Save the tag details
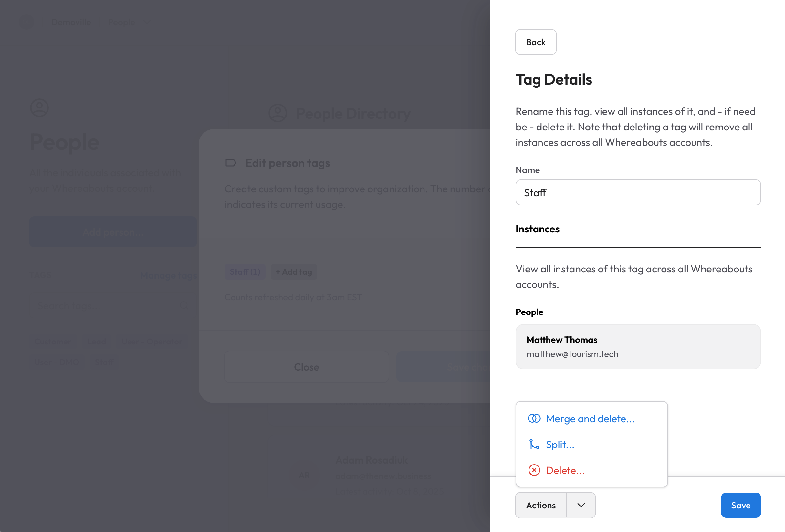The width and height of the screenshot is (785, 532). tap(740, 505)
